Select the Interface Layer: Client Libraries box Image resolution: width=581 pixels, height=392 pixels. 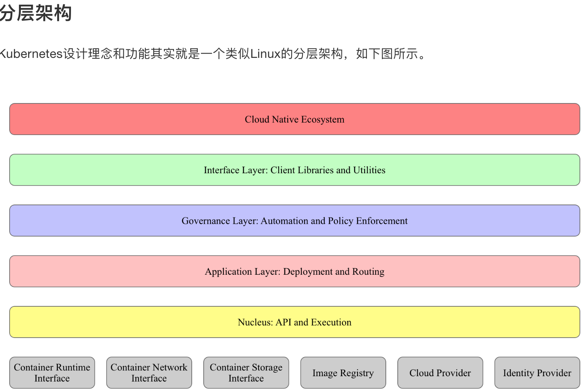295,170
